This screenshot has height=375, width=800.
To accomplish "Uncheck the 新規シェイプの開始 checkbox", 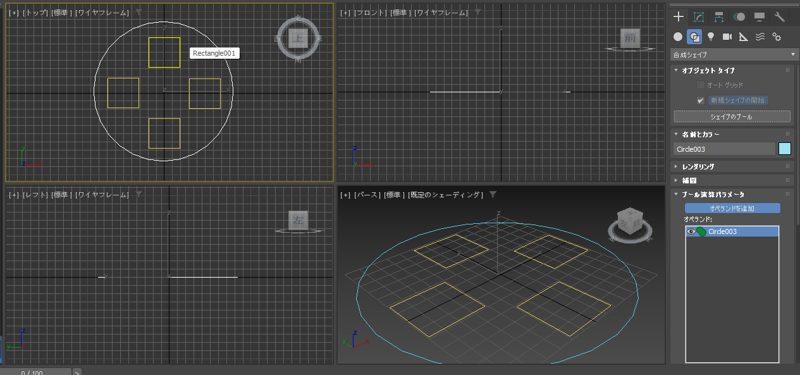I will (701, 101).
